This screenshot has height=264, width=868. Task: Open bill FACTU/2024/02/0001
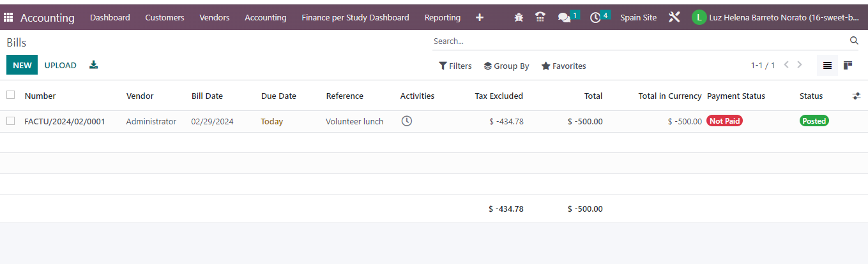tap(65, 121)
